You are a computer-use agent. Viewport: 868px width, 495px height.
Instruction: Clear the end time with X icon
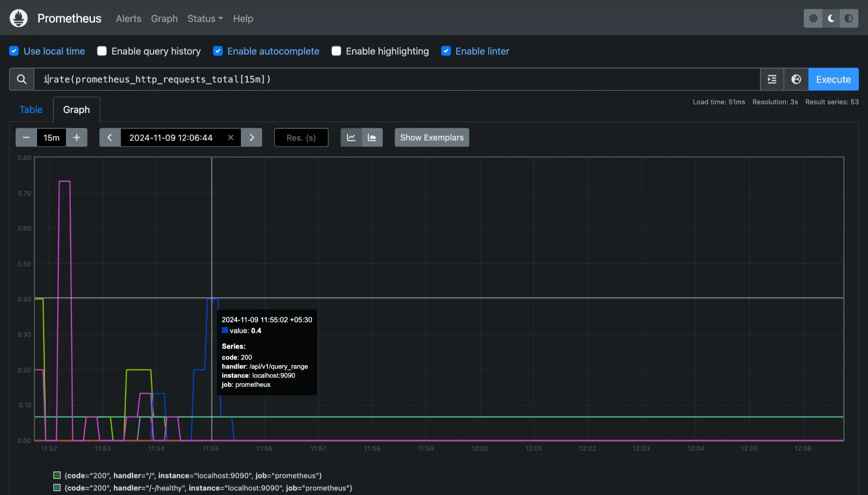coord(231,138)
